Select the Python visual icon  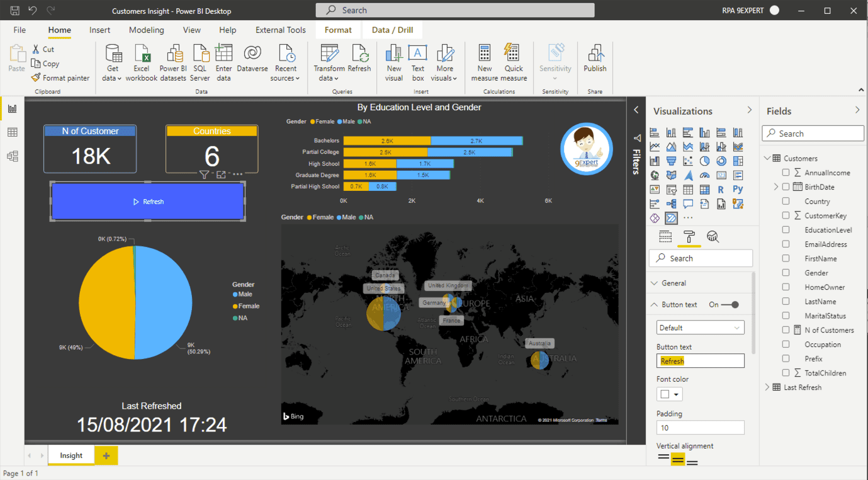tap(737, 189)
